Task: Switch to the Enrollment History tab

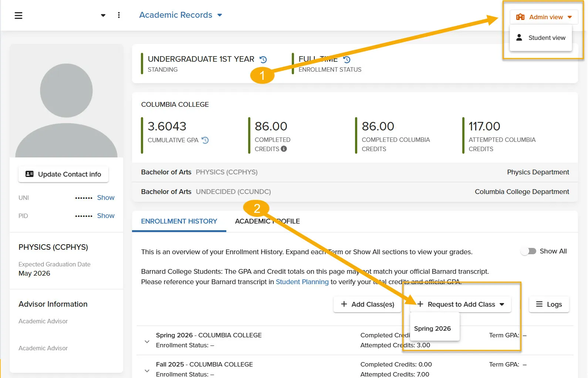Action: click(179, 221)
